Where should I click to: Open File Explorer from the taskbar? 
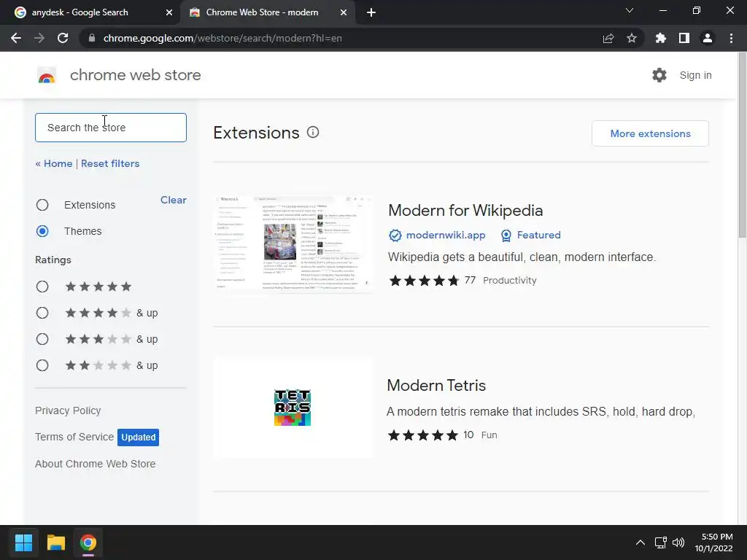55,542
